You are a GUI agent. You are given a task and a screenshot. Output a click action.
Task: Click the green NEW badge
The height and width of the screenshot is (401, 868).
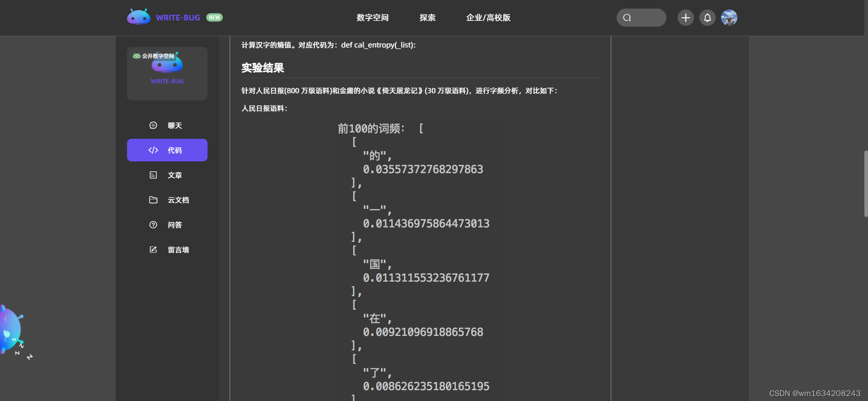pyautogui.click(x=214, y=18)
